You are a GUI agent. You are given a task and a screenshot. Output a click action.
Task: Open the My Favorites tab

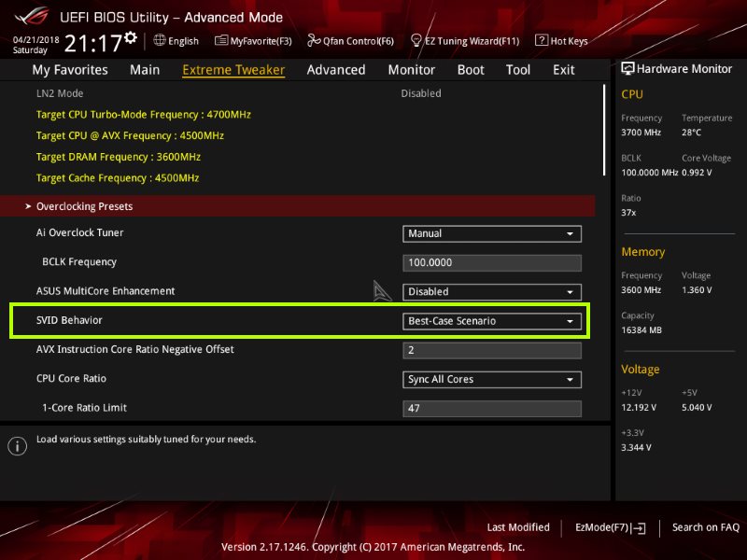[70, 70]
